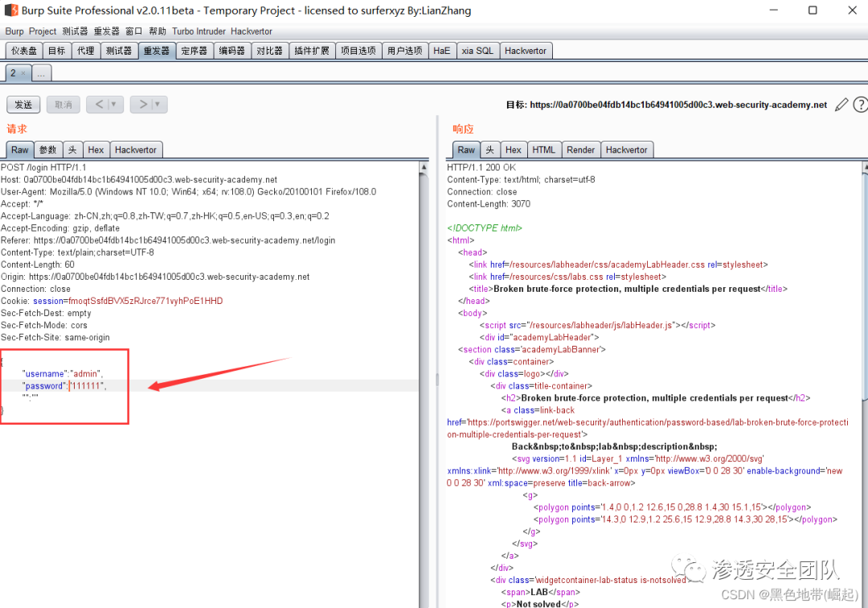Select the 重发器 main tab

(x=157, y=51)
